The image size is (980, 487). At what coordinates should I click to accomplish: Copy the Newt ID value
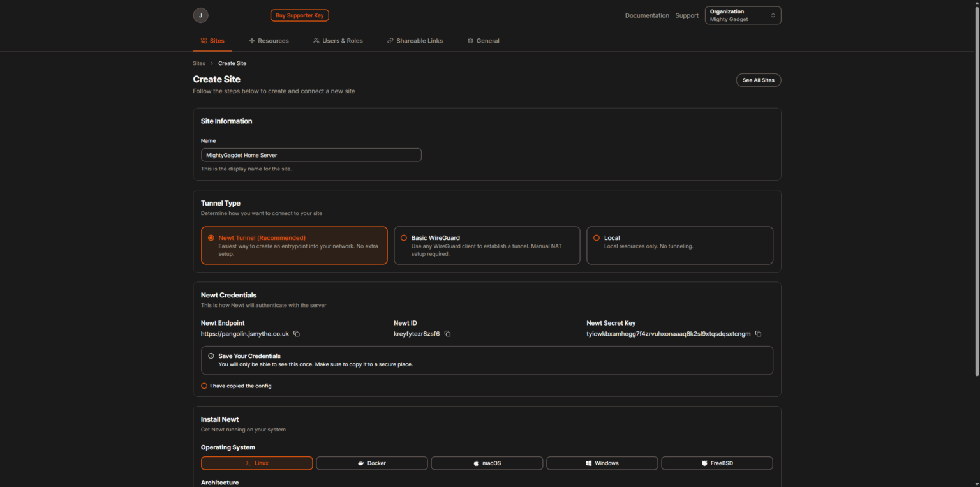(447, 333)
